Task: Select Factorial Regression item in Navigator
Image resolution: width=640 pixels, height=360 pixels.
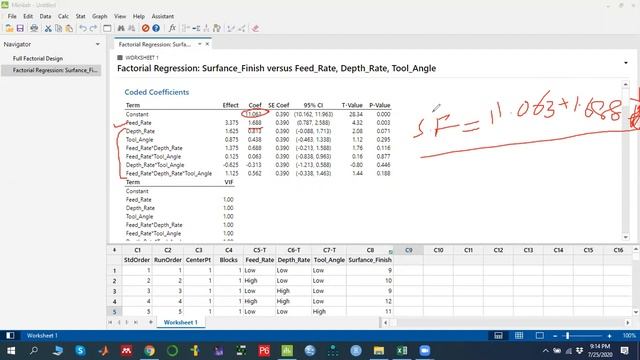Action: pos(51,70)
